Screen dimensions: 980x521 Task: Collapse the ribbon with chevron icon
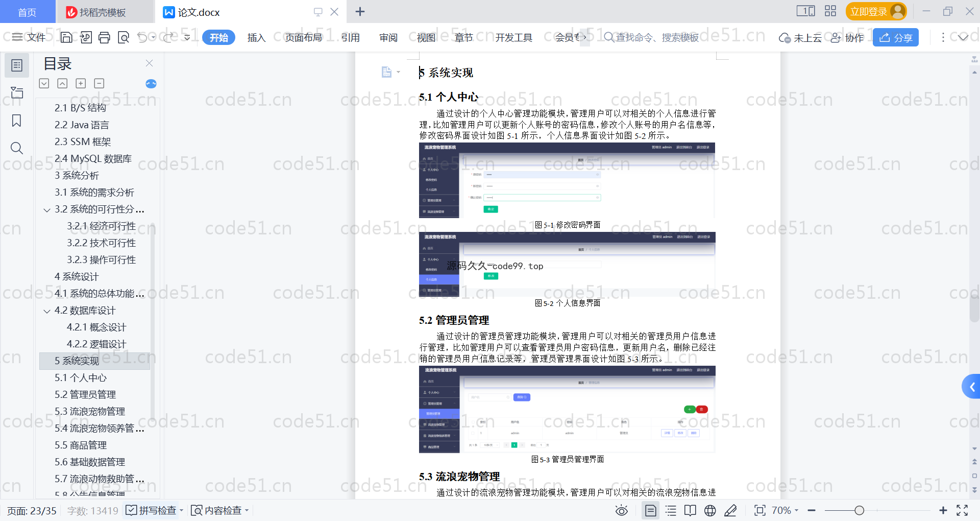(x=963, y=37)
